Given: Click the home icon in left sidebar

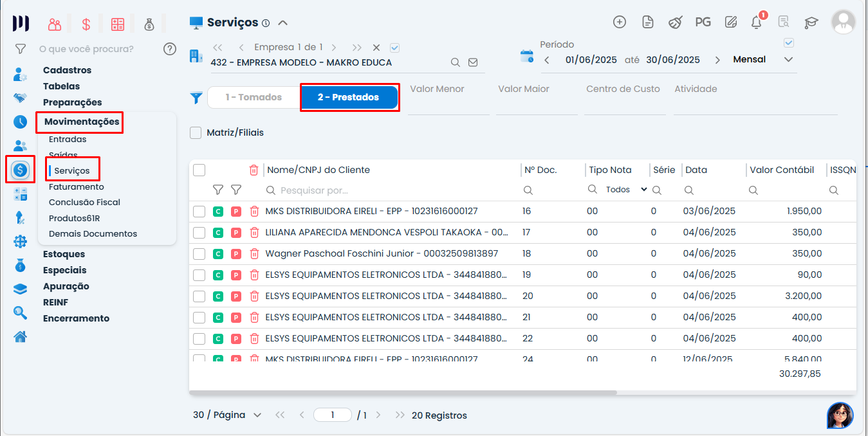Looking at the screenshot, I should (21, 336).
